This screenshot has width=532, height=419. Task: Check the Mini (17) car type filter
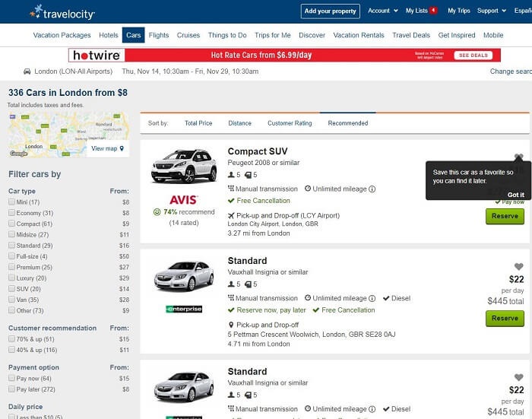(x=11, y=202)
